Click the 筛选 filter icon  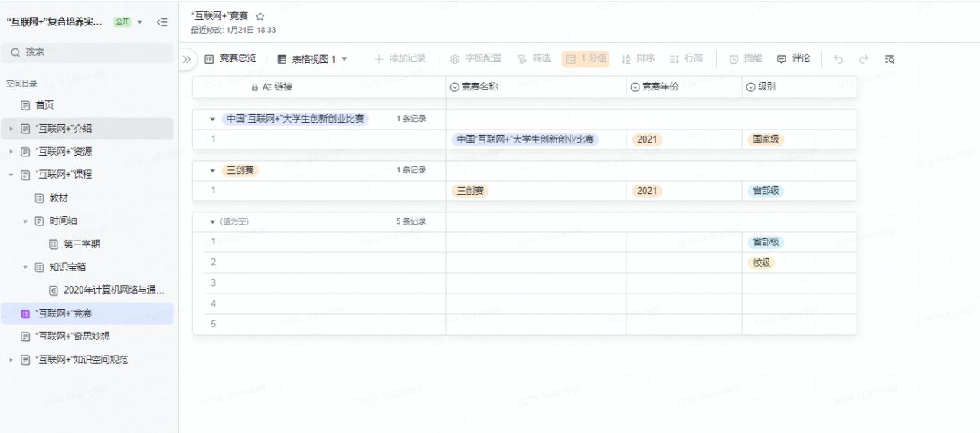tap(522, 59)
